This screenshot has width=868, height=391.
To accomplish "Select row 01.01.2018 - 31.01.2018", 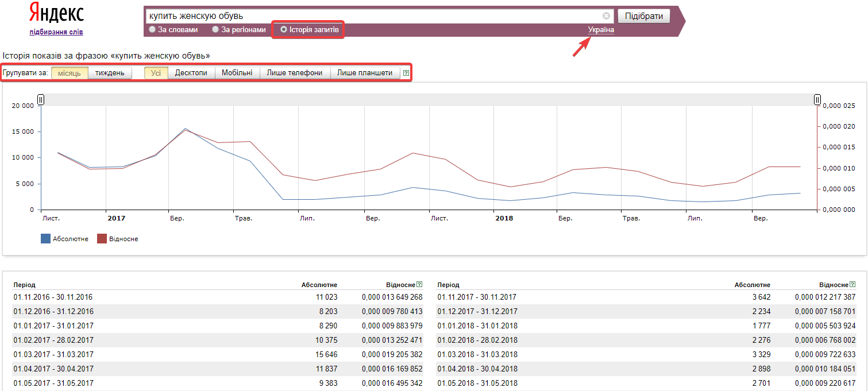I will [647, 326].
